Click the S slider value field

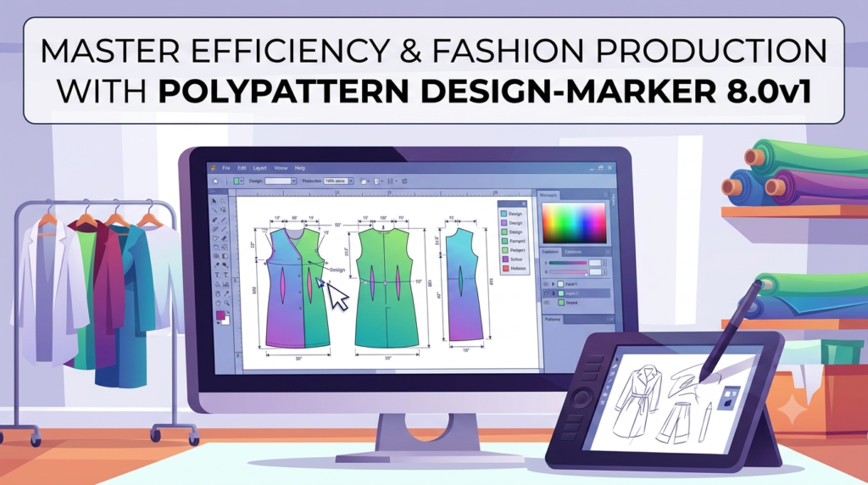[x=595, y=263]
